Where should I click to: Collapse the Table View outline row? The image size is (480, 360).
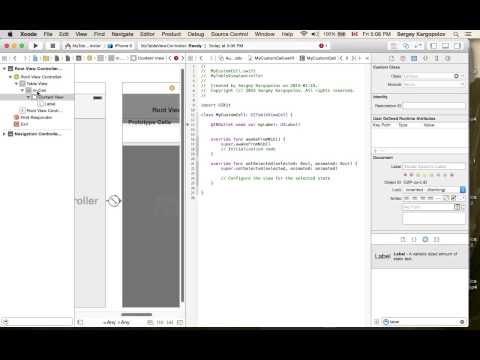point(16,84)
